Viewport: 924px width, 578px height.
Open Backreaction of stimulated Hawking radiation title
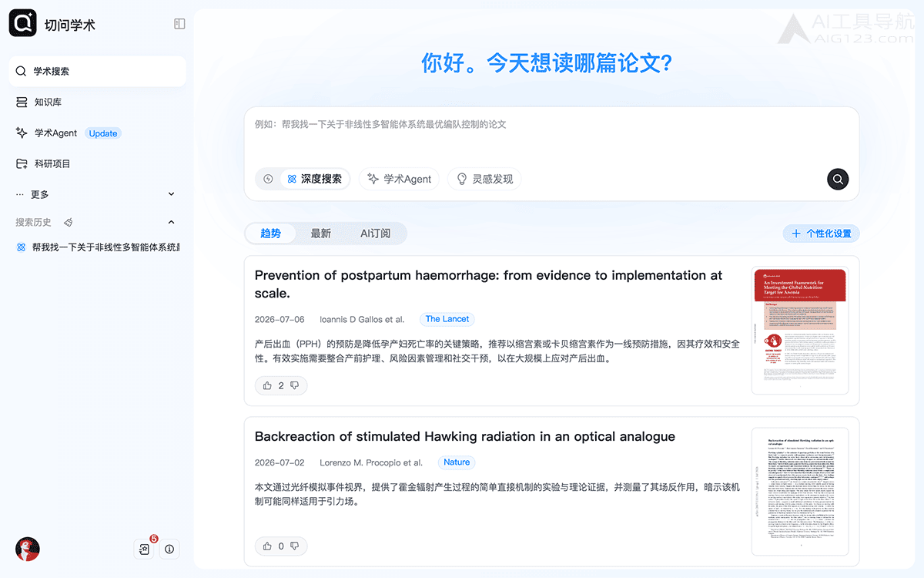pyautogui.click(x=465, y=436)
